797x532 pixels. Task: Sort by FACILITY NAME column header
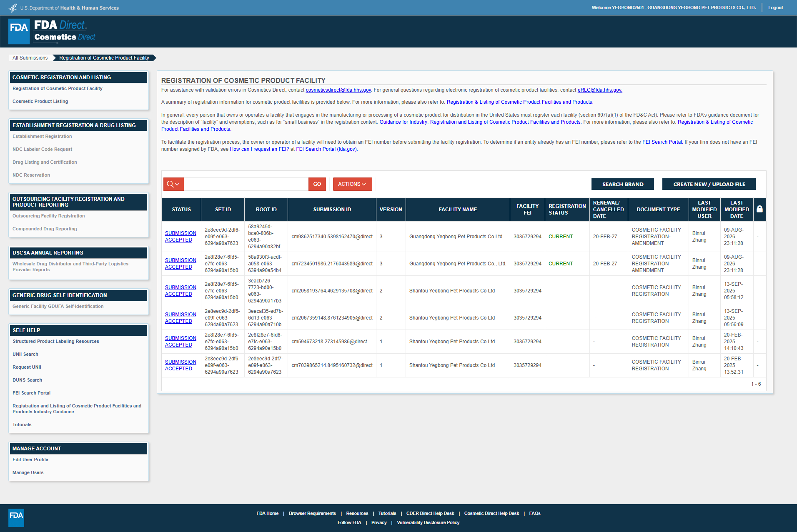(x=458, y=210)
